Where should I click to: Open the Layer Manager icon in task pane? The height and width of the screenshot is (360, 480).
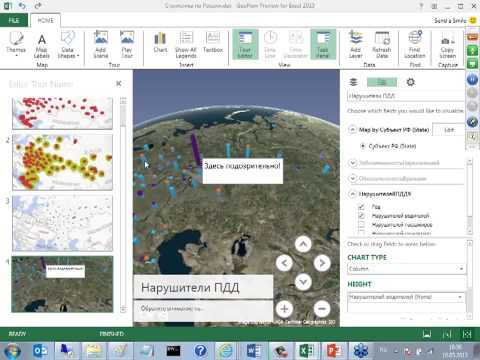click(x=354, y=82)
